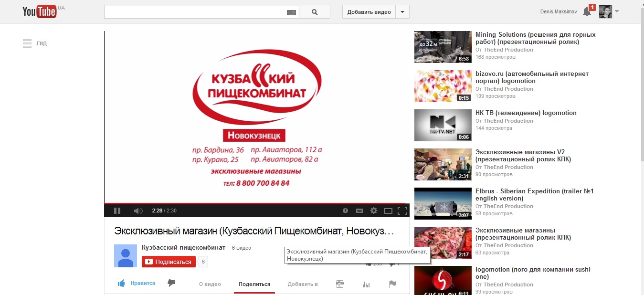644x295 pixels.
Task: Toggle the subtitles captions icon
Action: [359, 211]
